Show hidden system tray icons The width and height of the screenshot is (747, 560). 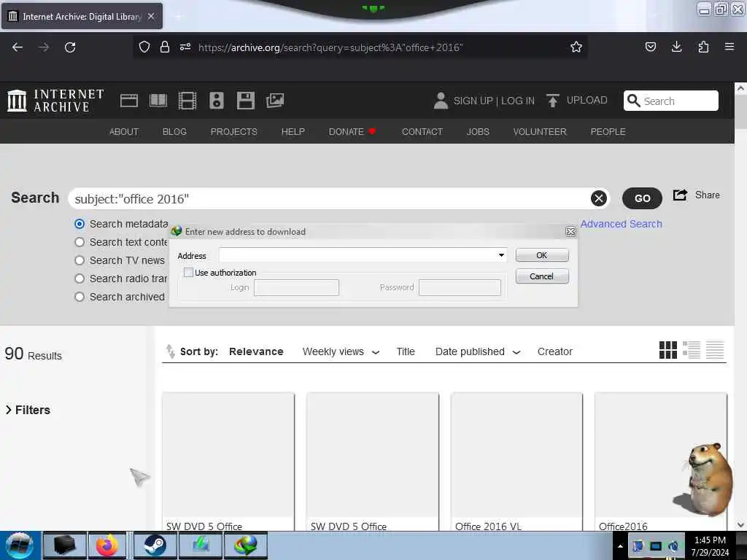620,545
